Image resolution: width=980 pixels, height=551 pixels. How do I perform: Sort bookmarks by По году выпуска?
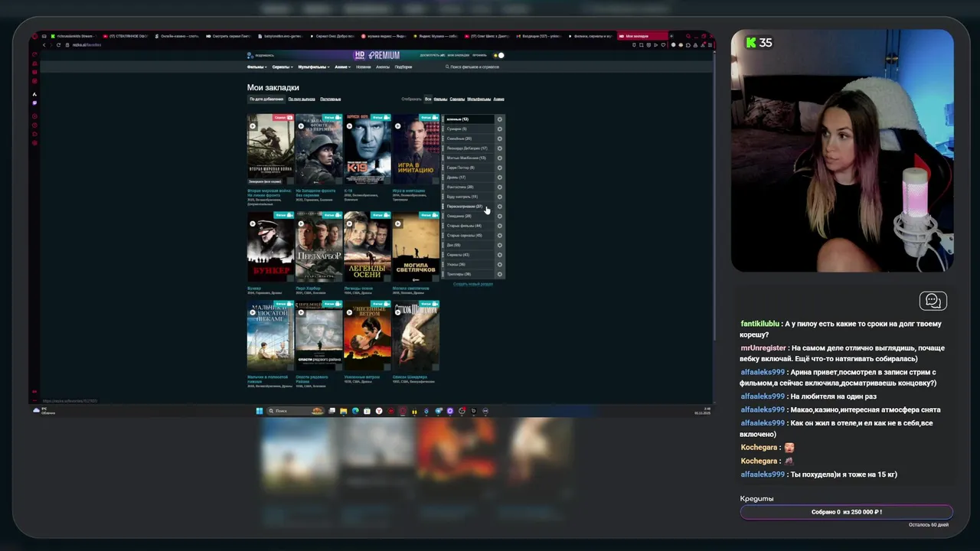(x=302, y=99)
